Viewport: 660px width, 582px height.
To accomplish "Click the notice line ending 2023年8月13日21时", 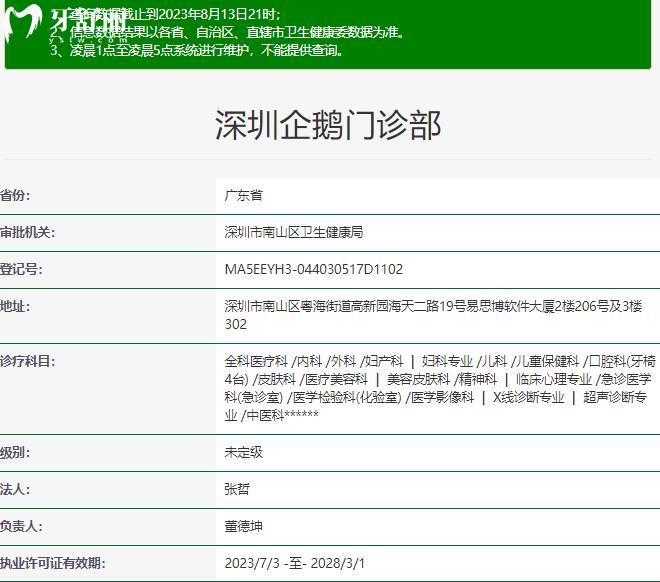I will pos(165,15).
